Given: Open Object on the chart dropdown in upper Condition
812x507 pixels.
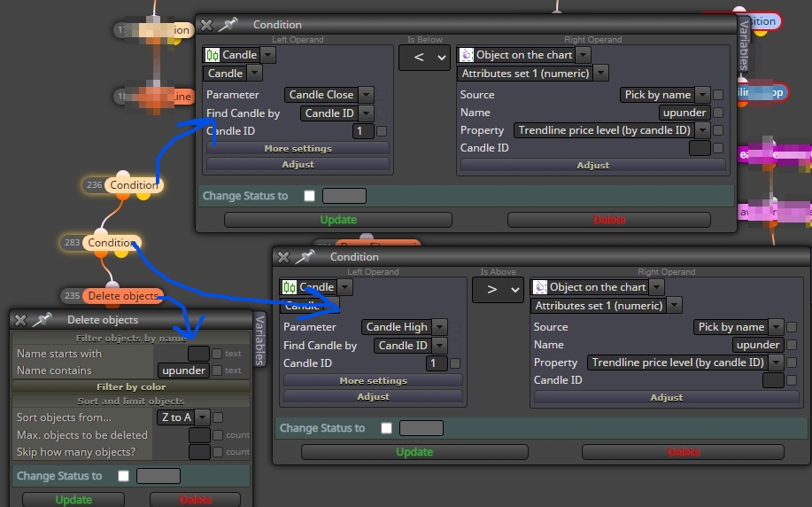Looking at the screenshot, I should (x=584, y=55).
